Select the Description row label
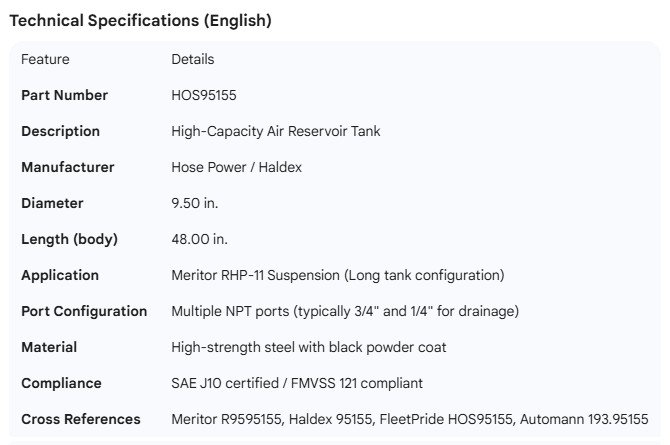This screenshot has height=445, width=670. 61,132
